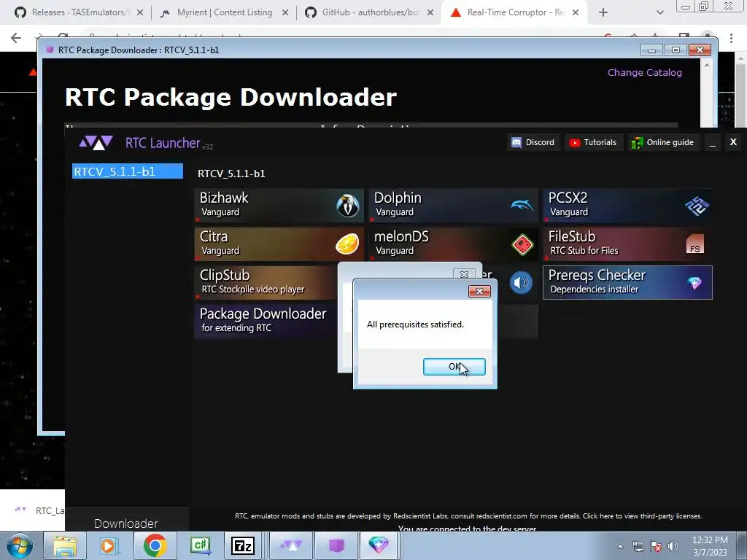This screenshot has width=747, height=560.
Task: Open the C# application in taskbar
Action: pyautogui.click(x=200, y=545)
